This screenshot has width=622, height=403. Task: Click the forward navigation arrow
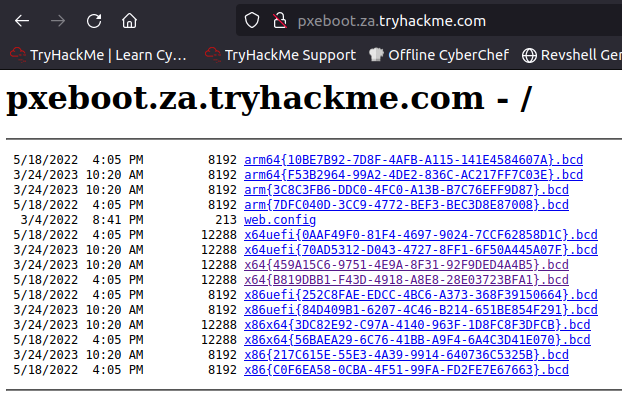[x=58, y=20]
